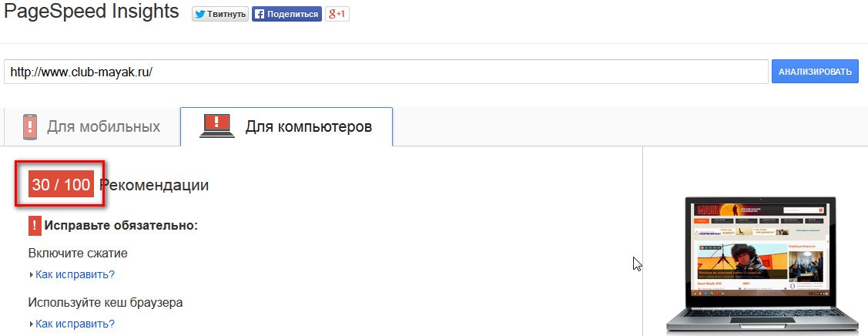The width and height of the screenshot is (868, 336).
Task: Click the laptop website preview thumbnail
Action: click(x=759, y=264)
